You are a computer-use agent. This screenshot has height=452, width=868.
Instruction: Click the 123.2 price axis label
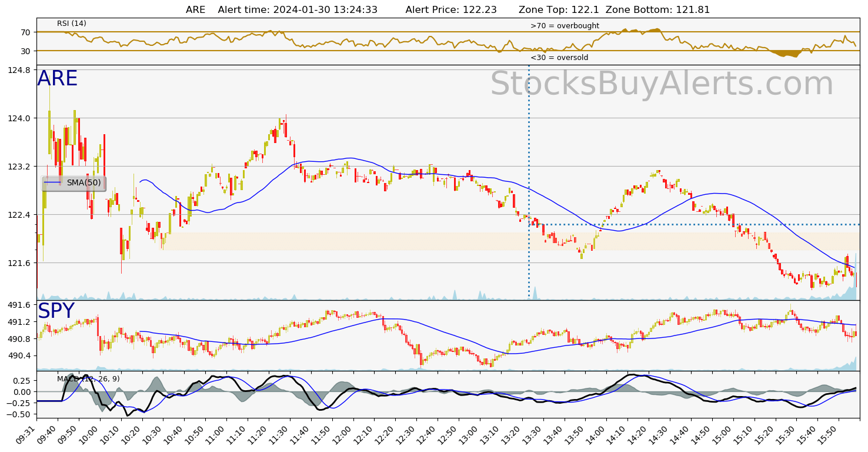(21, 167)
